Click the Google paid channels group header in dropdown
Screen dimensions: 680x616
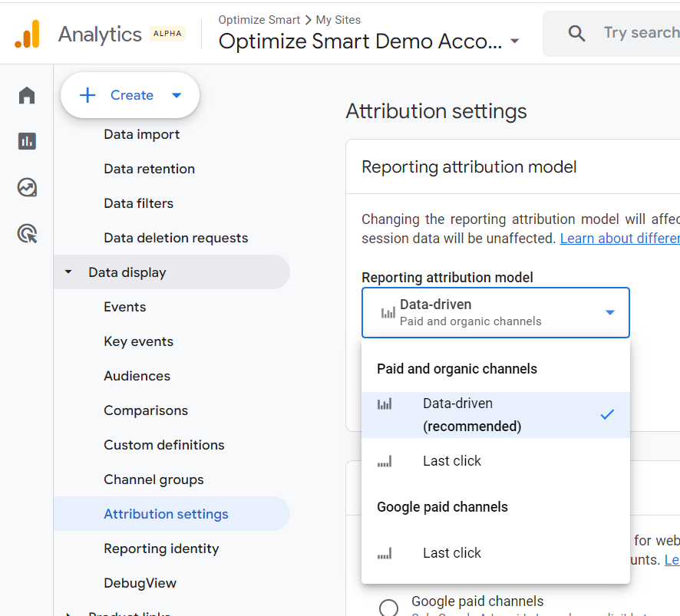point(442,507)
